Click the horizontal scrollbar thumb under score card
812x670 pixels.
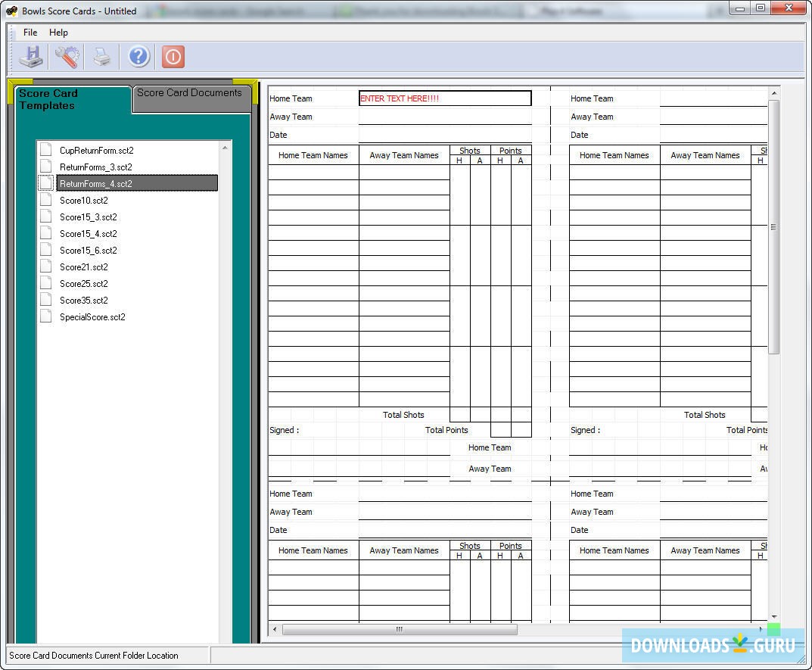tap(400, 629)
